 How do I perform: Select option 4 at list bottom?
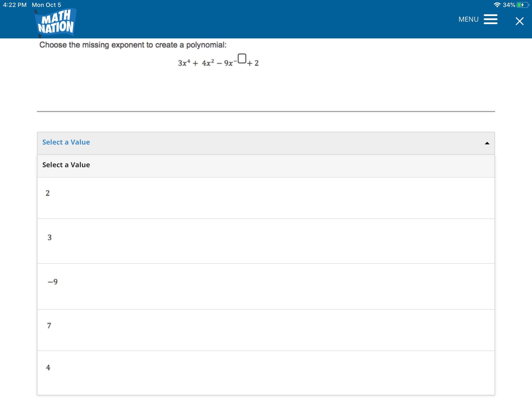point(48,367)
